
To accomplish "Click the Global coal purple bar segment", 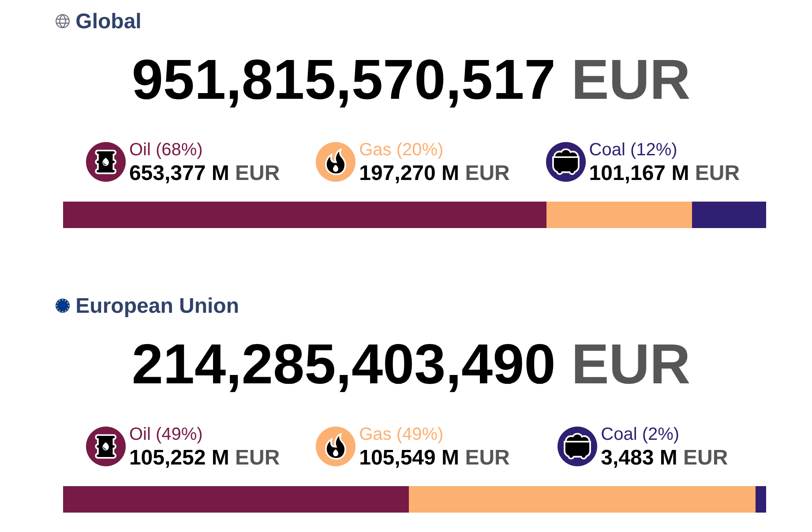I will (x=729, y=215).
